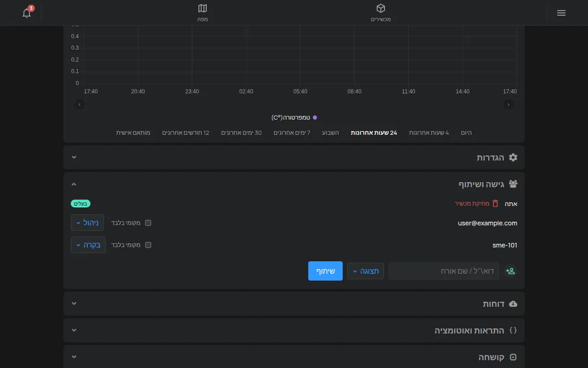
Task: Expand the הגדרות section chevron
Action: [74, 157]
